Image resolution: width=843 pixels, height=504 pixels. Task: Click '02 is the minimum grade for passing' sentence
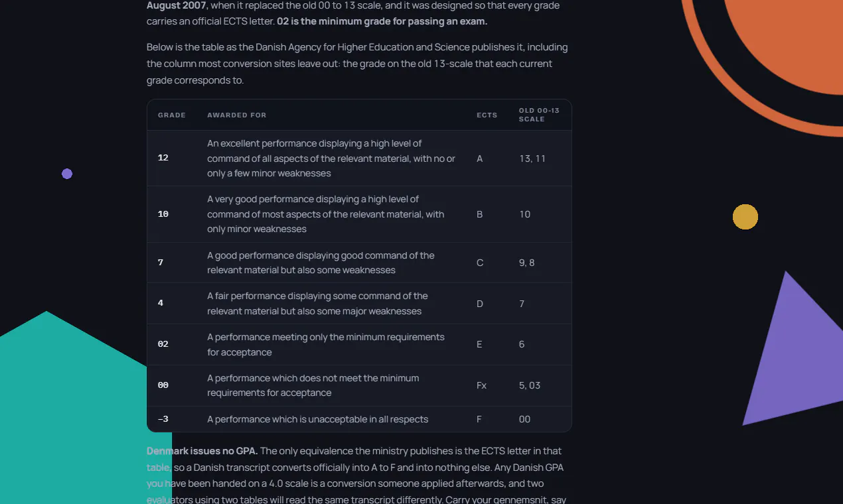[x=382, y=21]
